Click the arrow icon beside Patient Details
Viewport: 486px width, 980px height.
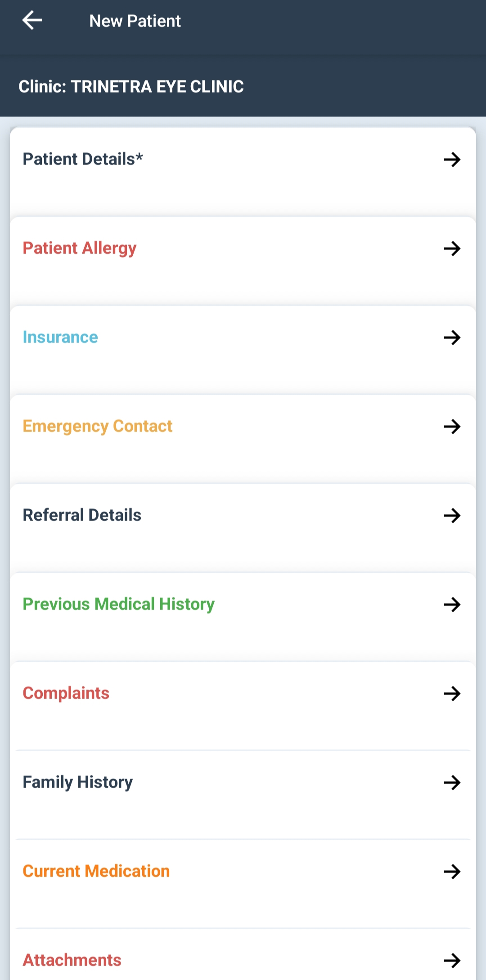(x=452, y=160)
